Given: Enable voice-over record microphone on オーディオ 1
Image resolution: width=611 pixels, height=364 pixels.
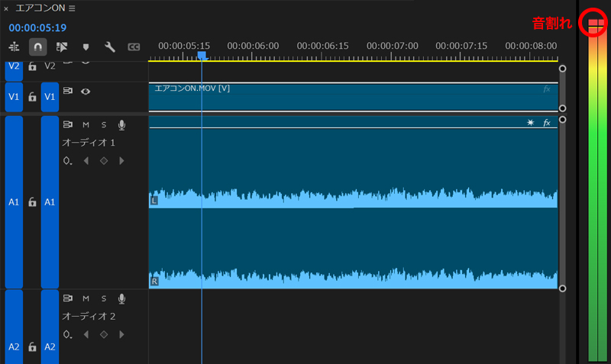Looking at the screenshot, I should click(121, 124).
